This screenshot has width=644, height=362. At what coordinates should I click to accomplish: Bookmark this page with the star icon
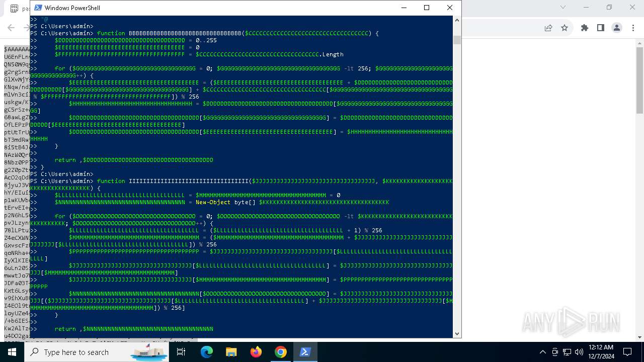565,28
